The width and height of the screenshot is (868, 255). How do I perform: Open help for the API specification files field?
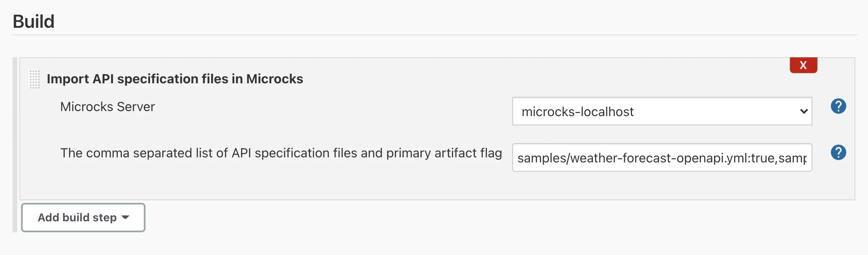tap(838, 152)
